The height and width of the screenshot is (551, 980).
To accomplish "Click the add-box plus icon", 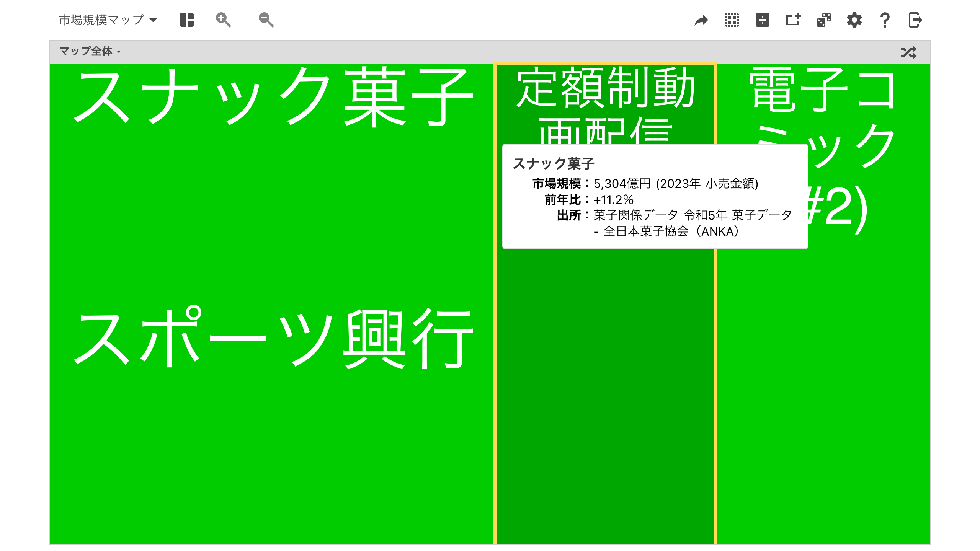I will click(x=793, y=20).
